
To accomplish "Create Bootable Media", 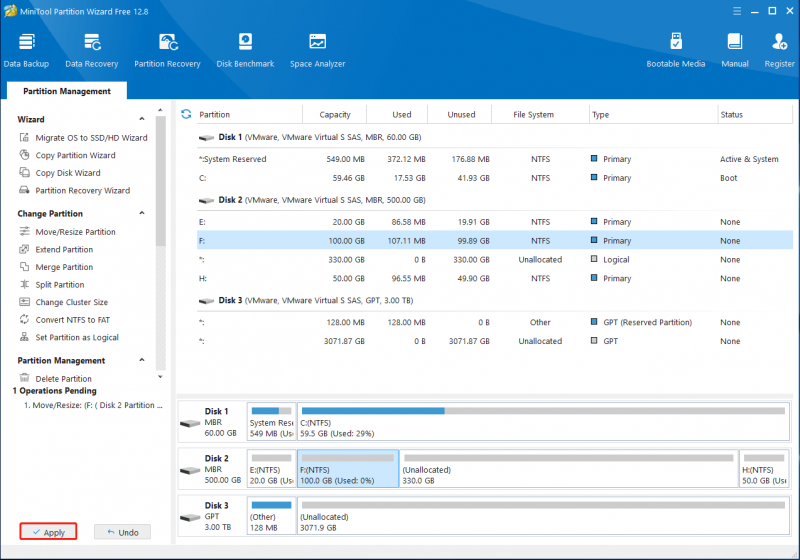I will point(676,50).
